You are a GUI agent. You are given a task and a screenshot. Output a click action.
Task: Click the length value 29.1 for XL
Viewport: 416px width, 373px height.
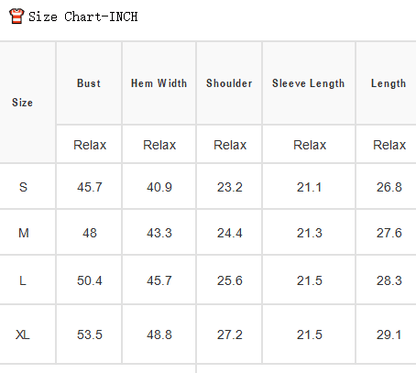point(389,334)
